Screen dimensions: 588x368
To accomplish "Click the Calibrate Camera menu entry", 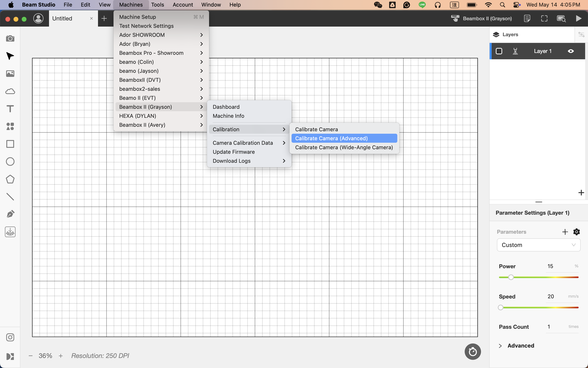I will [x=344, y=129].
